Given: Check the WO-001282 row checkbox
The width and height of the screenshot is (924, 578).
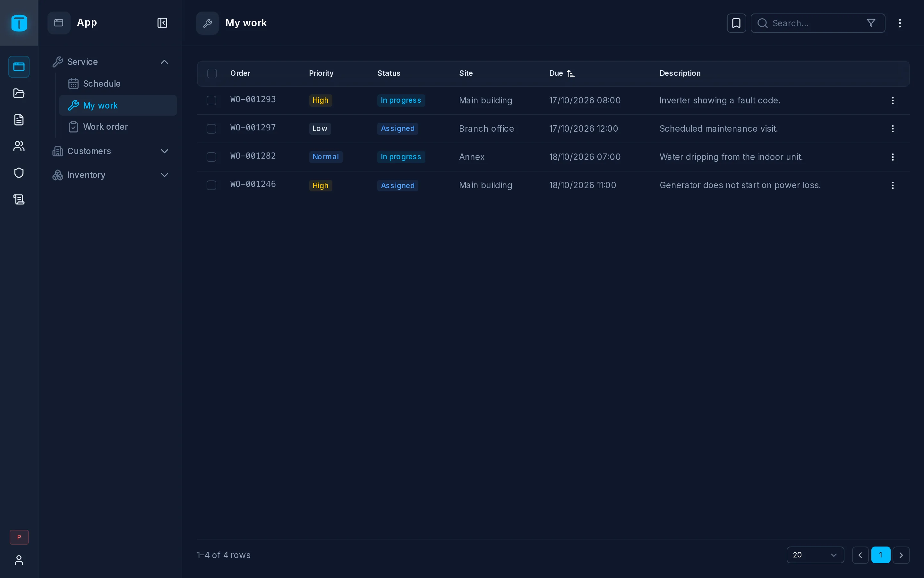Looking at the screenshot, I should [211, 157].
